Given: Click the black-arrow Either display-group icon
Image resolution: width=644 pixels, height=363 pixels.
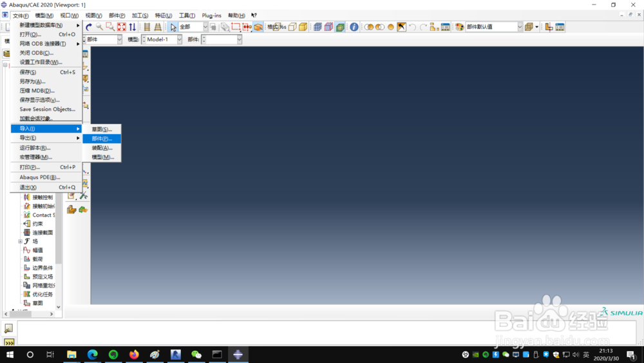Looking at the screenshot, I should 402,27.
